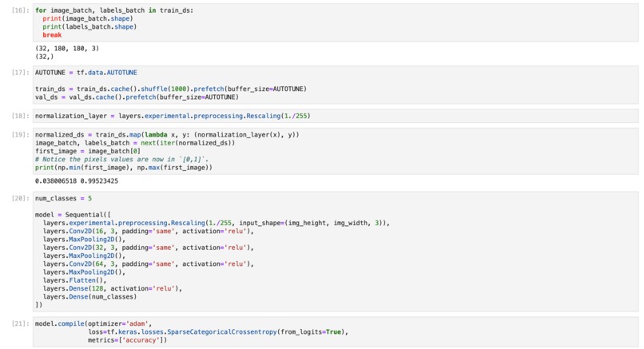The image size is (644, 349).
Task: Select the code cell numbered 17
Action: tap(336, 85)
